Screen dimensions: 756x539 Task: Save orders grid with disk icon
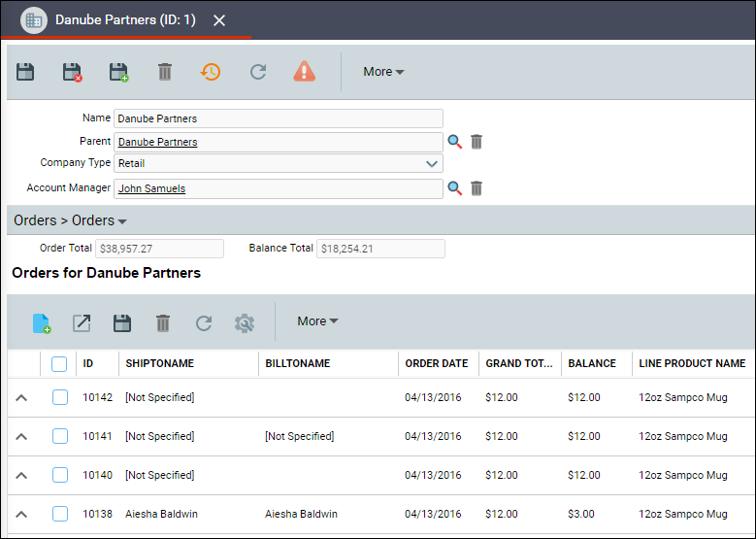(x=122, y=322)
